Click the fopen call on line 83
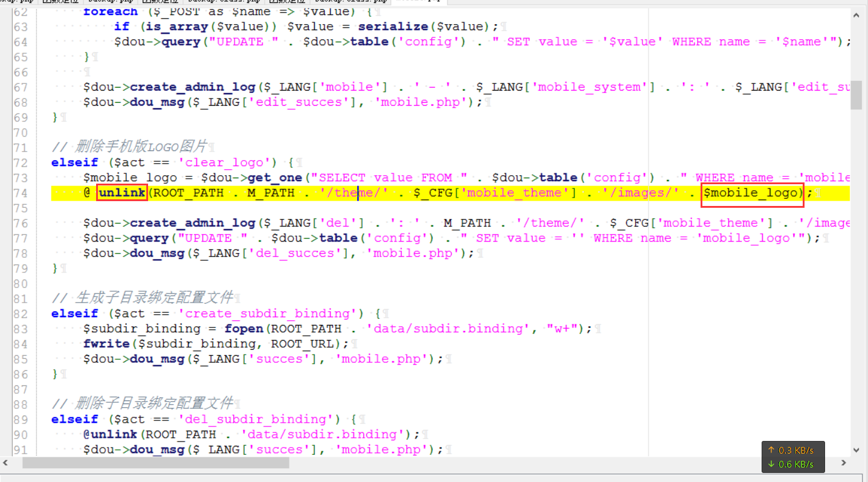The image size is (868, 482). tap(244, 328)
